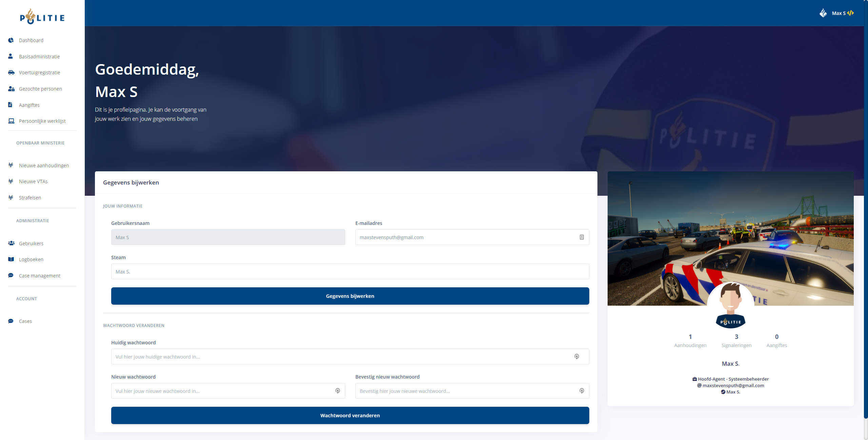Viewport: 868px width, 440px height.
Task: Click the Case management chat bubble icon
Action: 11,275
